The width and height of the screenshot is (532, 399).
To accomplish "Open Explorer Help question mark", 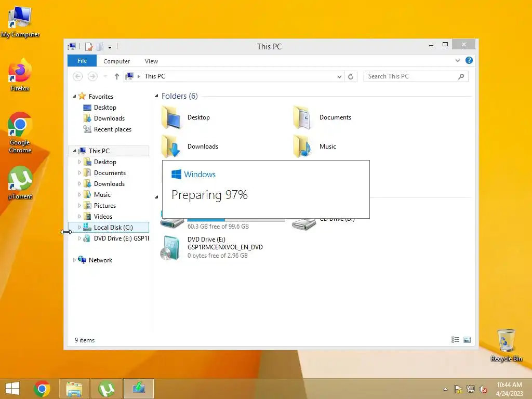I will click(469, 60).
